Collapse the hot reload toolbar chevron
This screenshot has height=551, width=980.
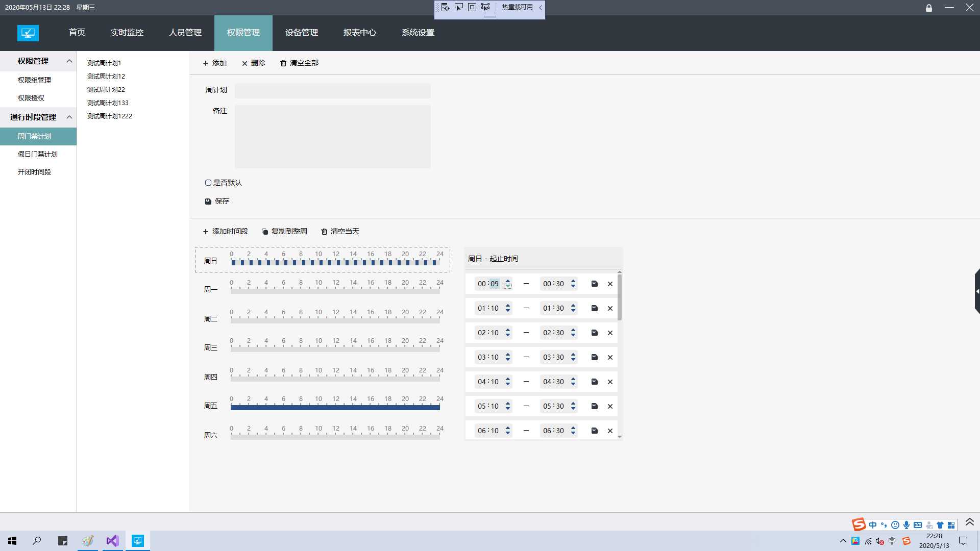(541, 7)
